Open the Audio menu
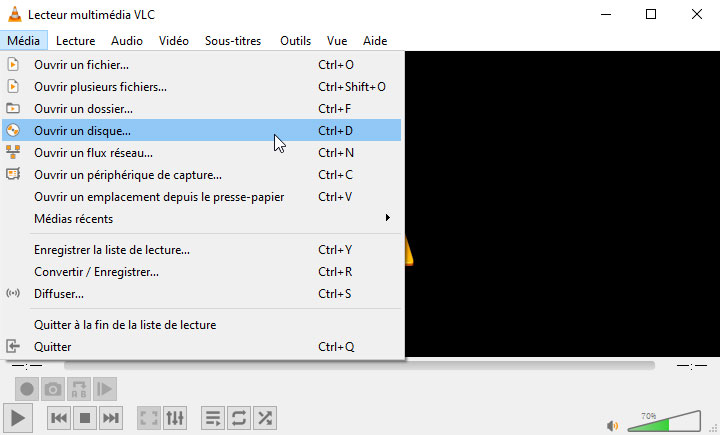The width and height of the screenshot is (720, 435). point(127,40)
